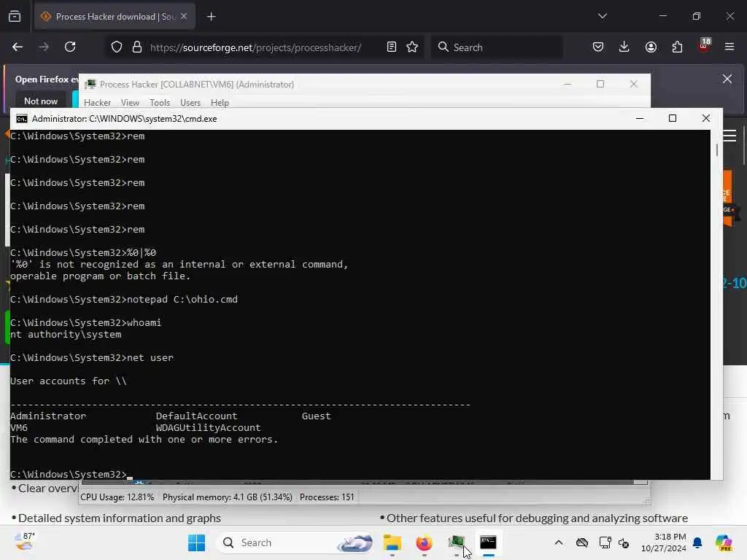747x560 pixels.
Task: Open notifications bell icon
Action: point(697,542)
